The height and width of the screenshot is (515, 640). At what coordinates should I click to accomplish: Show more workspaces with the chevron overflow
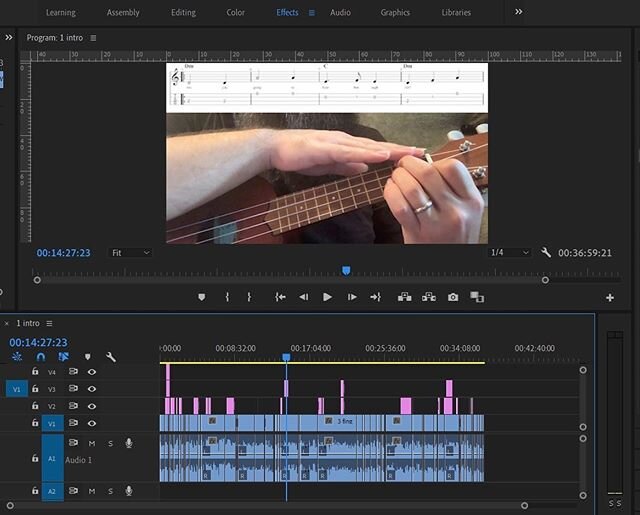pos(518,12)
